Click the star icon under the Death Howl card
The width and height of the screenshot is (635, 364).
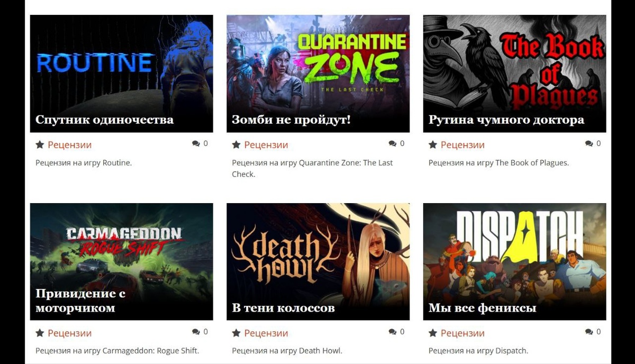(x=237, y=333)
